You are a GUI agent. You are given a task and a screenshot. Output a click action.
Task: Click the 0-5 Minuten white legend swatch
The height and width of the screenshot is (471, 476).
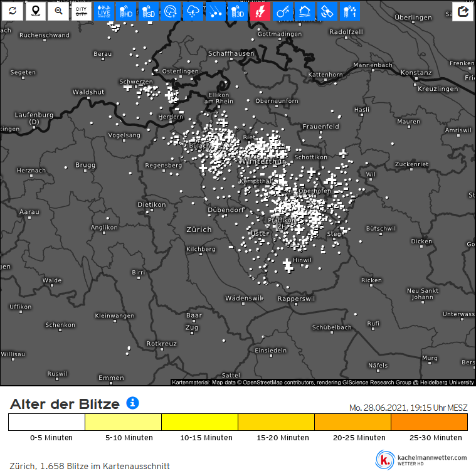click(46, 422)
